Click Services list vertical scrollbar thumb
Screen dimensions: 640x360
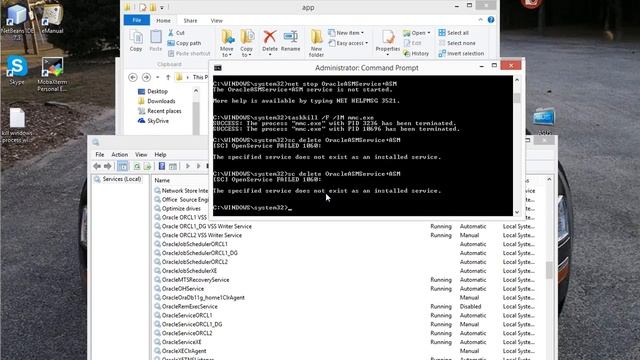(x=549, y=270)
